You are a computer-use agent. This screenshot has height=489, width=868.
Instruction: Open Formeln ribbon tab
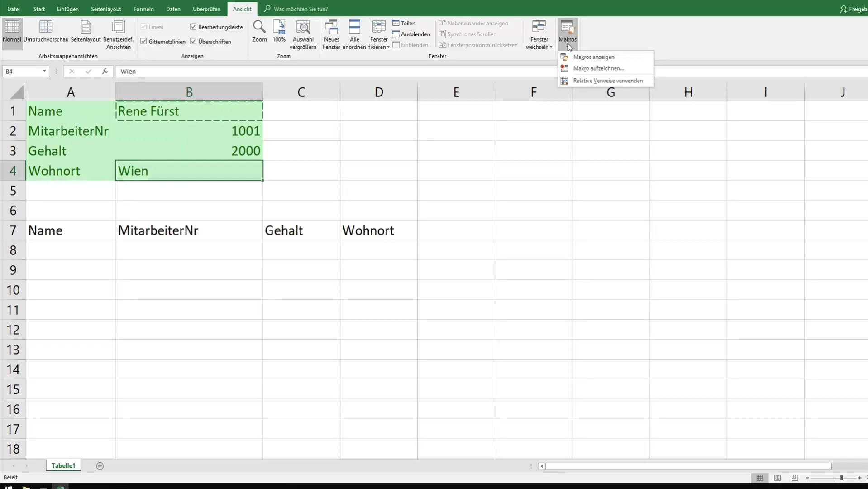143,9
